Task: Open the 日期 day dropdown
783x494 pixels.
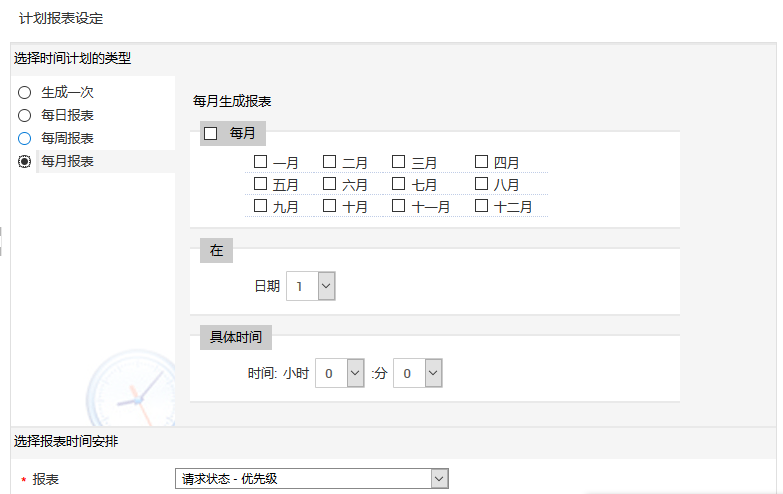Action: (311, 286)
